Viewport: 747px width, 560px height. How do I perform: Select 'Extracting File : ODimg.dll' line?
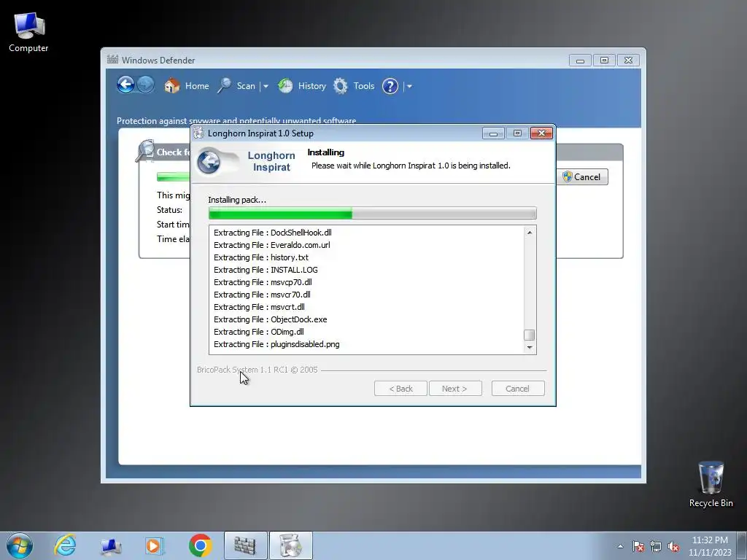tap(259, 332)
